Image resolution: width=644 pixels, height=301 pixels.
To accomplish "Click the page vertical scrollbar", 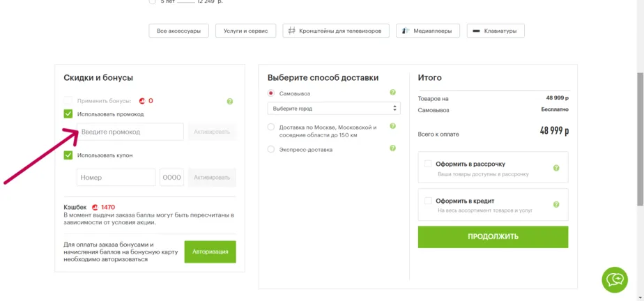I will (x=641, y=139).
